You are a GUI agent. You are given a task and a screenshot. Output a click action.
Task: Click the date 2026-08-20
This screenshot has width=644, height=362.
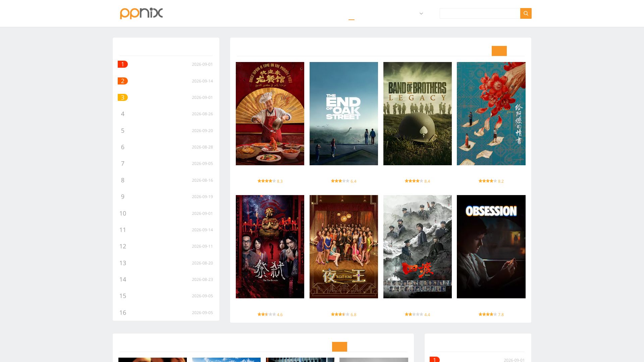click(202, 263)
